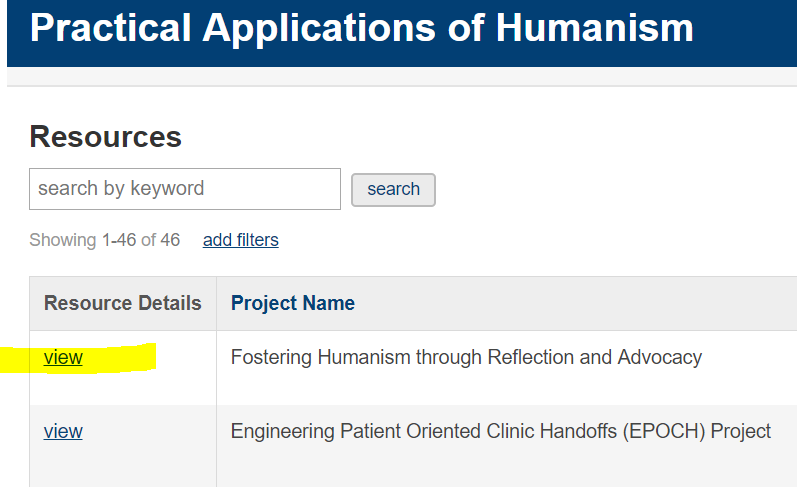Click the number 46 in the results count
Screen dimensions: 797x487
click(x=170, y=240)
